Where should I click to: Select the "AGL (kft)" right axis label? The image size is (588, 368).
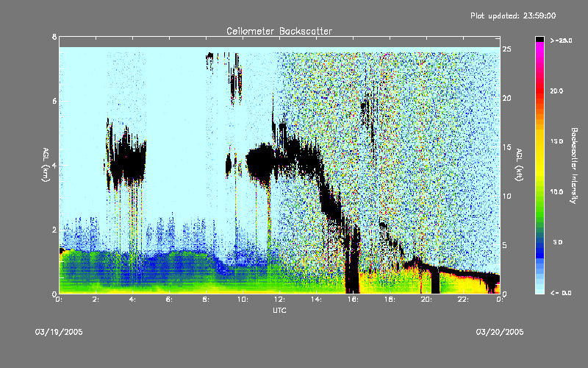519,165
